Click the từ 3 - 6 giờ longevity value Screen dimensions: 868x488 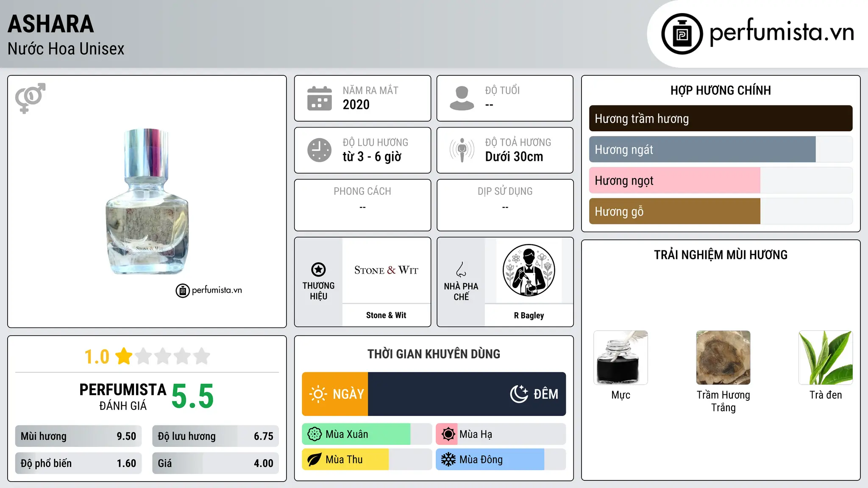point(372,157)
